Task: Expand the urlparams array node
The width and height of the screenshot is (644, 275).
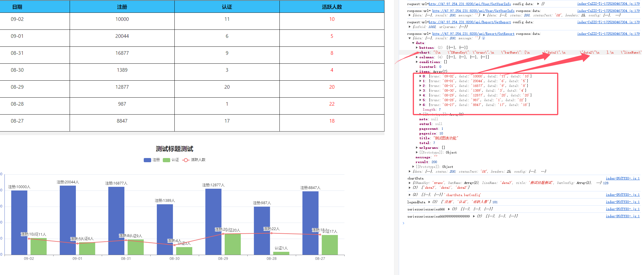Action: click(417, 148)
